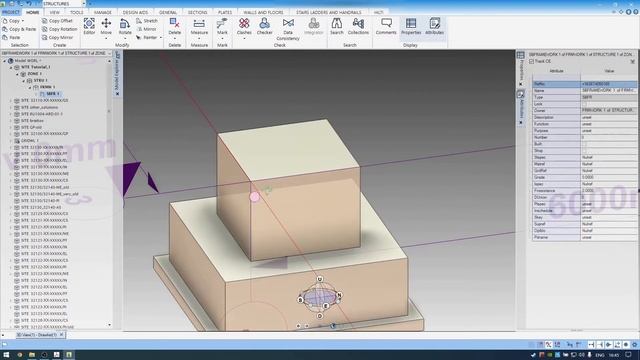Click the Description attribute value cell
This screenshot has width=640, height=360.
pos(609,117)
